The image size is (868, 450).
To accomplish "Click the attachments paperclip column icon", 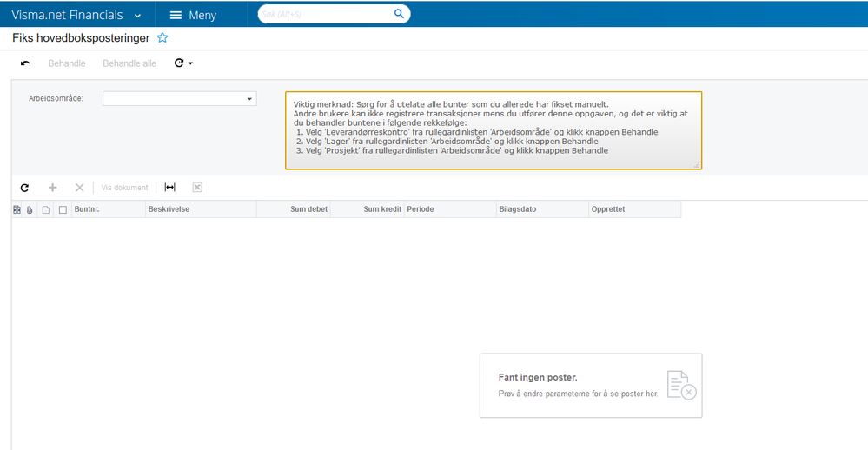I will [30, 209].
